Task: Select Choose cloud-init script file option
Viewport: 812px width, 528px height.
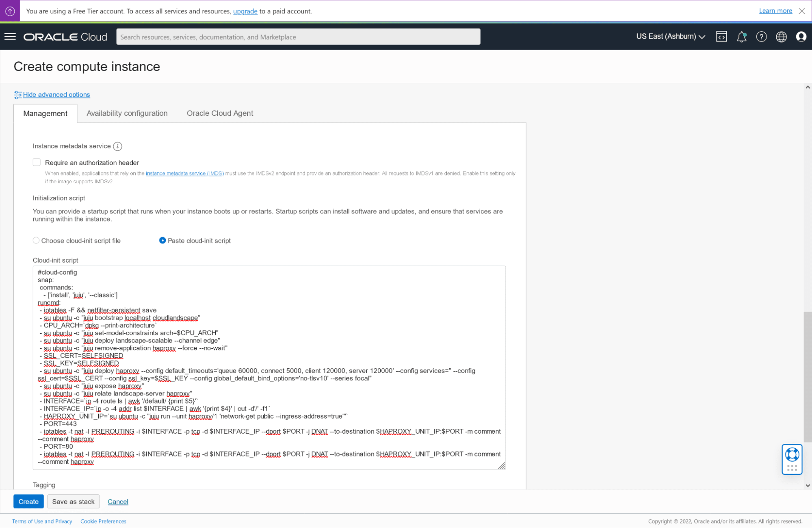Action: point(36,241)
